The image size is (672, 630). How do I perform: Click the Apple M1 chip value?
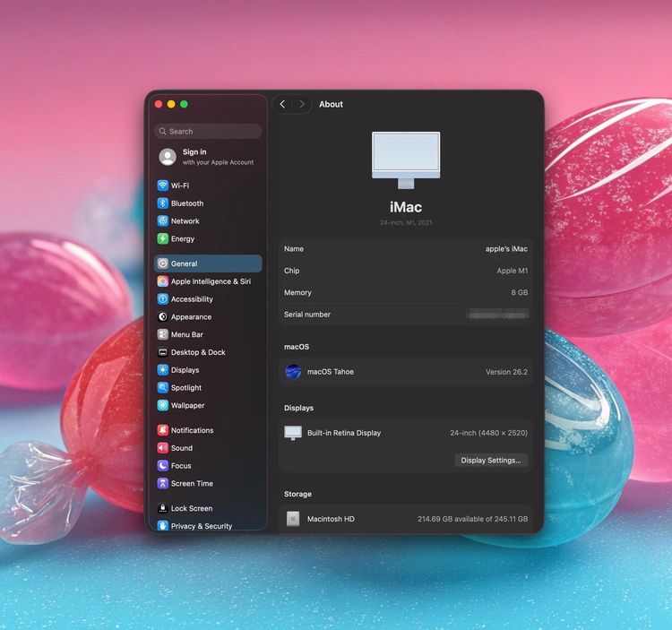pyautogui.click(x=513, y=271)
